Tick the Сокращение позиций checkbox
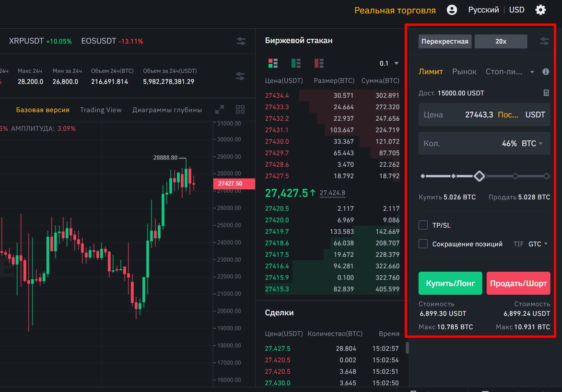The width and height of the screenshot is (562, 392). pyautogui.click(x=423, y=244)
